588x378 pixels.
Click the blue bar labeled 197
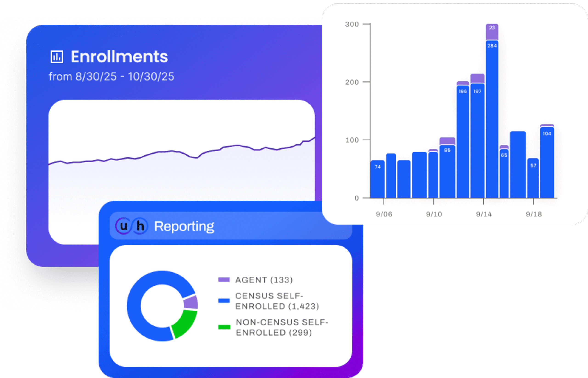(477, 141)
